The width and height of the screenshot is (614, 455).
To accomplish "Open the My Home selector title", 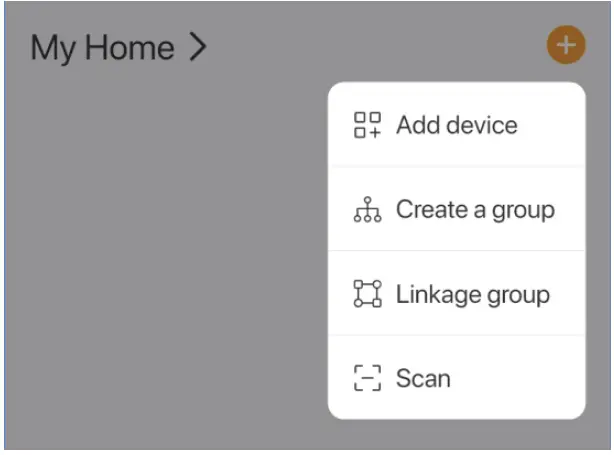I will coord(118,47).
